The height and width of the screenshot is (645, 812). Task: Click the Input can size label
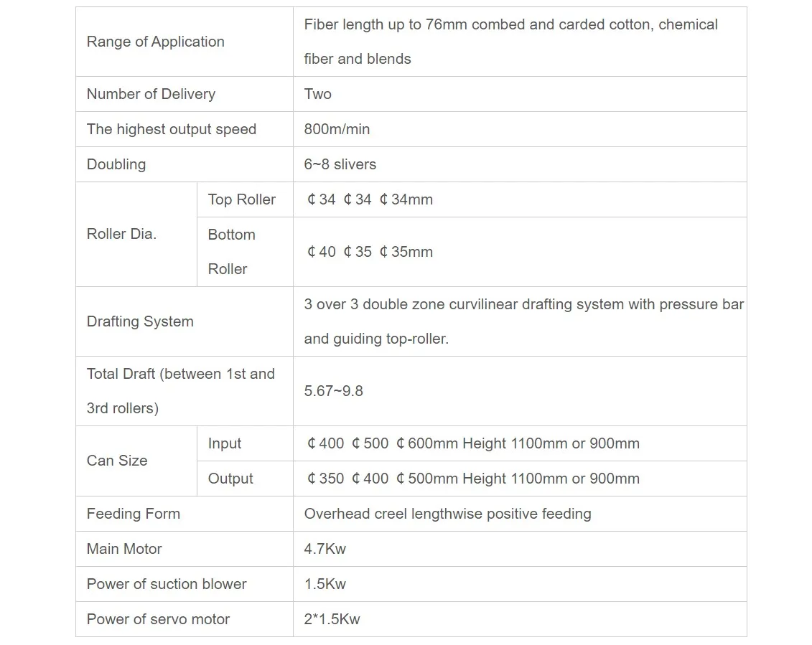point(225,443)
